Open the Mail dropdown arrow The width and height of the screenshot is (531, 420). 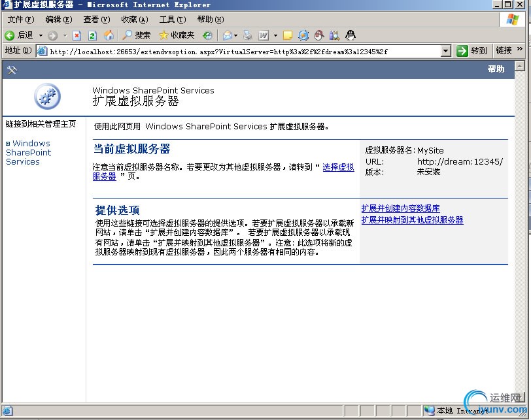235,35
